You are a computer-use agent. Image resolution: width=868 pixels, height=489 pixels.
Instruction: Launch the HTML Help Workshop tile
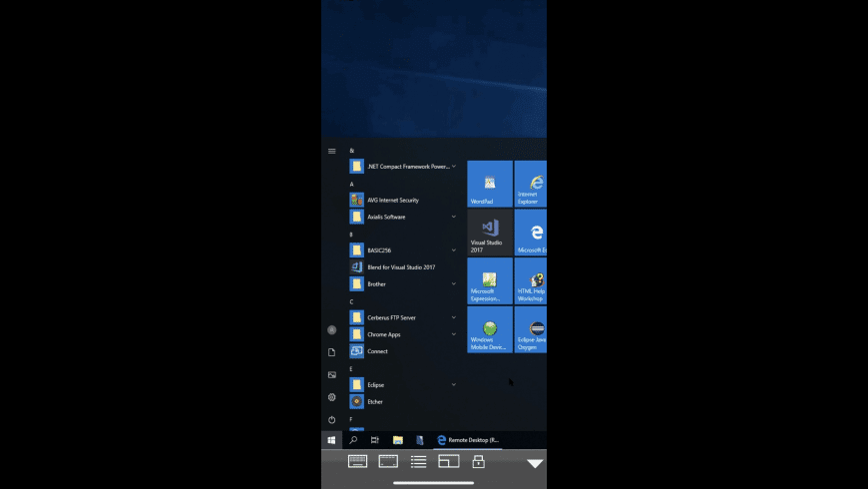click(531, 281)
